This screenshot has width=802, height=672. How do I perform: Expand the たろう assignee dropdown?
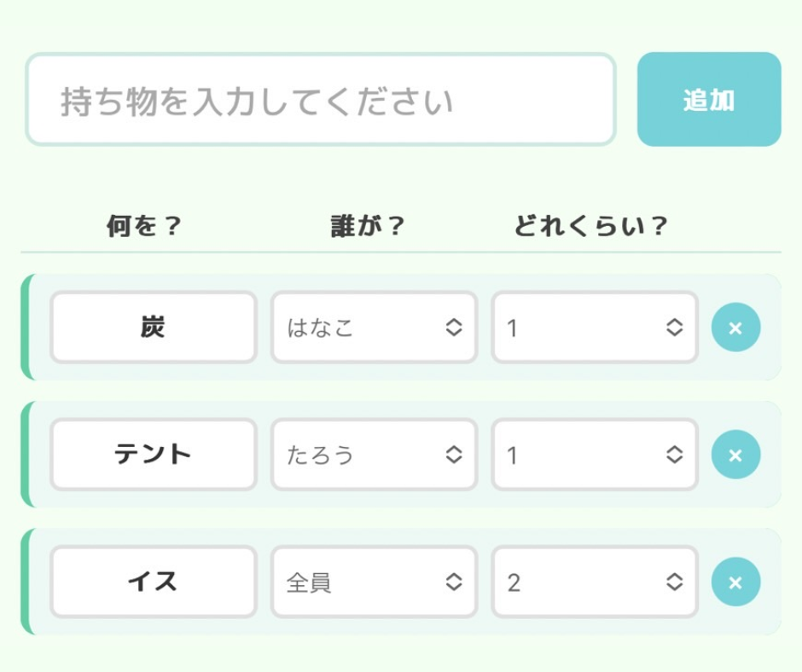[x=373, y=455]
